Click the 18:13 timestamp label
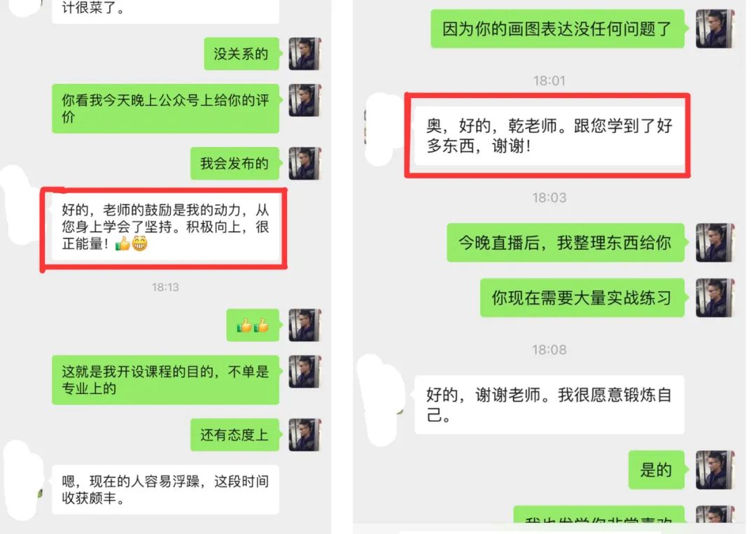The image size is (756, 534). pos(165,287)
